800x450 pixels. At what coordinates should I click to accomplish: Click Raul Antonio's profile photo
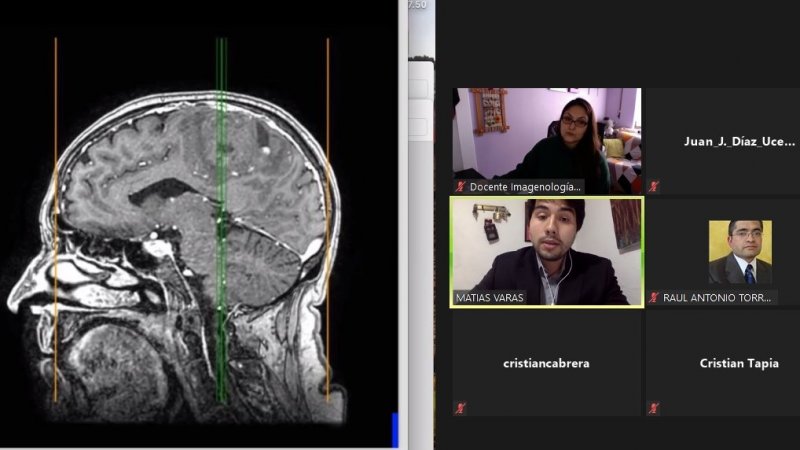(740, 252)
